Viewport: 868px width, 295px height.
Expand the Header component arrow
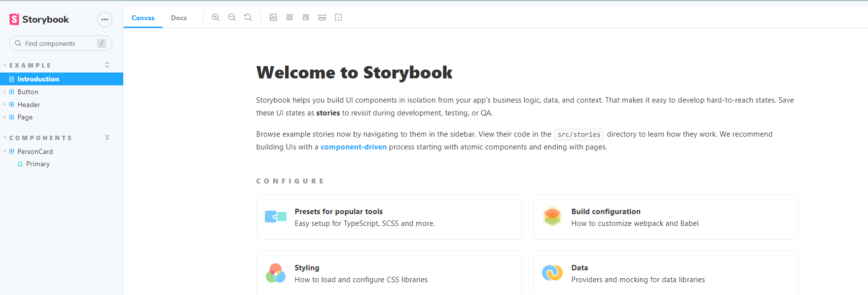click(5, 105)
